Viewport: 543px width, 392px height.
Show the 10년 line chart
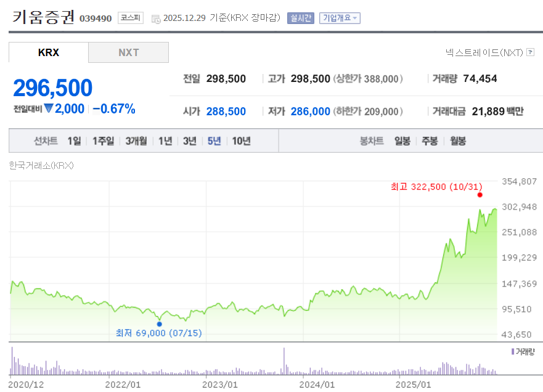point(241,141)
